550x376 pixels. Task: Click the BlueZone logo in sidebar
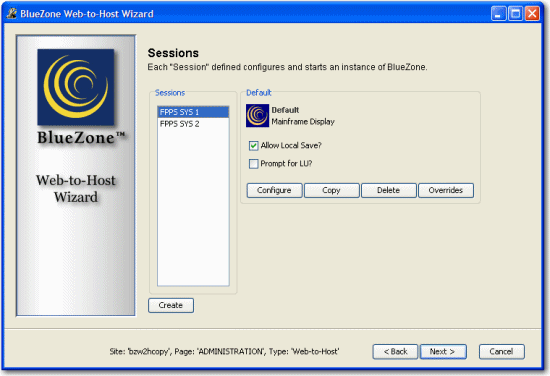[x=76, y=87]
